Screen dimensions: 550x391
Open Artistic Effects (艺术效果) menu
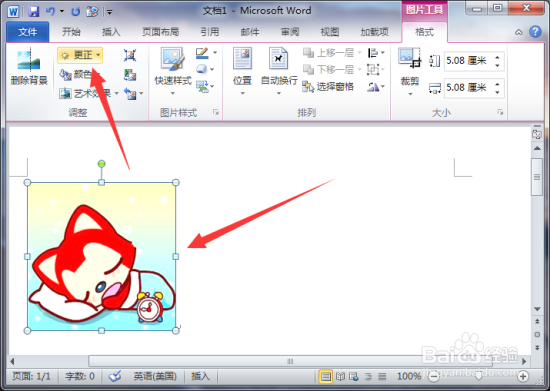[x=89, y=93]
